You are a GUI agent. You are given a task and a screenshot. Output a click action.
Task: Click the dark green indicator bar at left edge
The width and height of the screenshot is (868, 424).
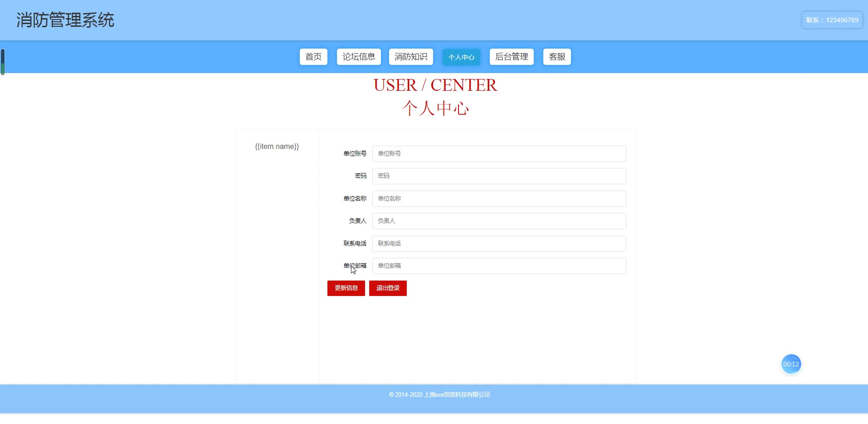pos(3,62)
